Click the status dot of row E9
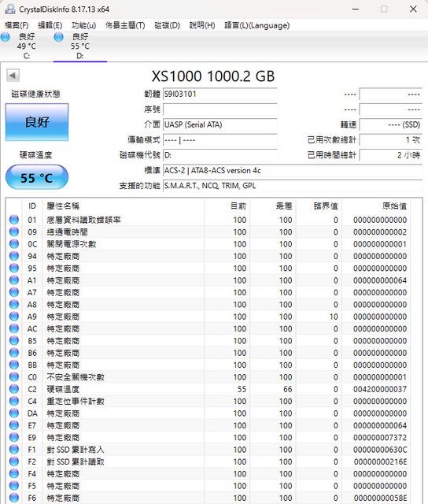 (14, 437)
